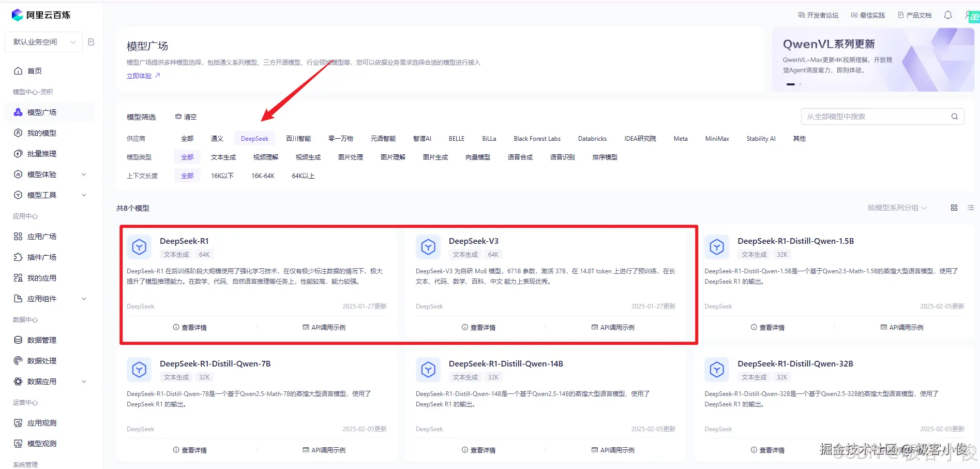Screen dimensions: 980x469
Task: Select the Black Forest Labs provider filter
Action: coord(537,139)
